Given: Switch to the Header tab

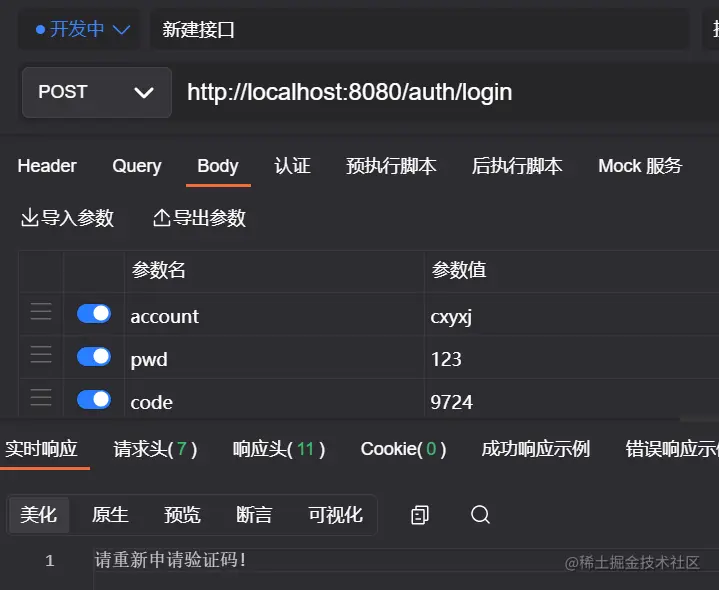Looking at the screenshot, I should coord(47,166).
